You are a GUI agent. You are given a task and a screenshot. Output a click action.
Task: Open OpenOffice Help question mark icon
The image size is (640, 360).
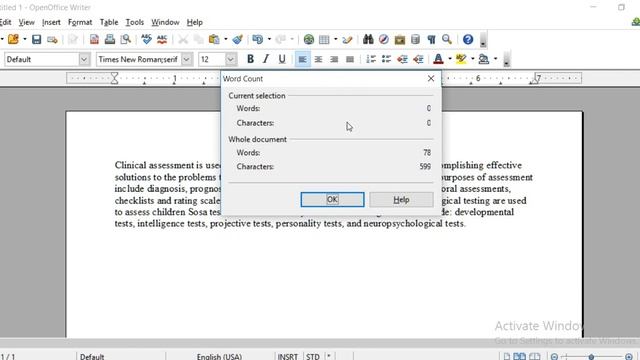[x=468, y=39]
